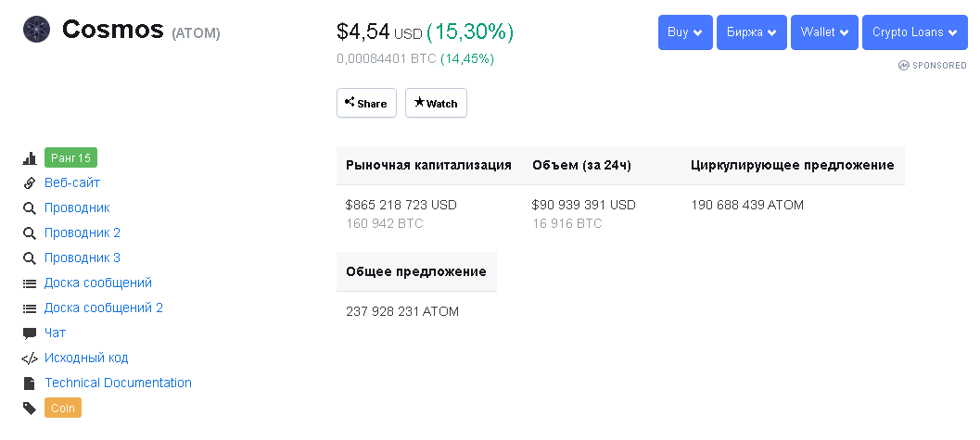Expand the Wallet dropdown
The image size is (980, 440).
pyautogui.click(x=824, y=32)
